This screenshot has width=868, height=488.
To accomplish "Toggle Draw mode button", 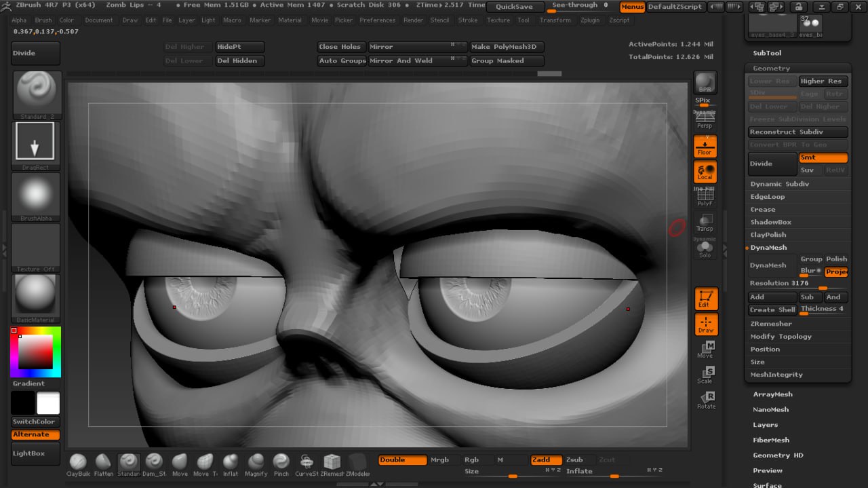I will coord(705,324).
